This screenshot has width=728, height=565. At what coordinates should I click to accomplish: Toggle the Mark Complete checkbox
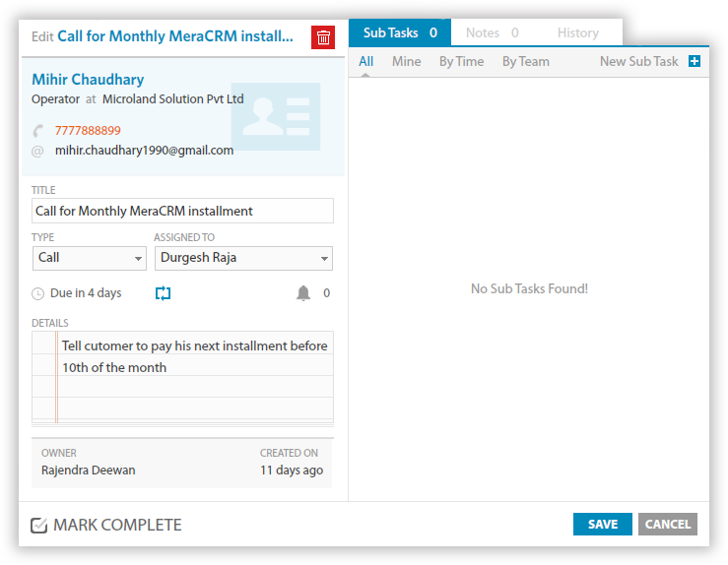[39, 526]
